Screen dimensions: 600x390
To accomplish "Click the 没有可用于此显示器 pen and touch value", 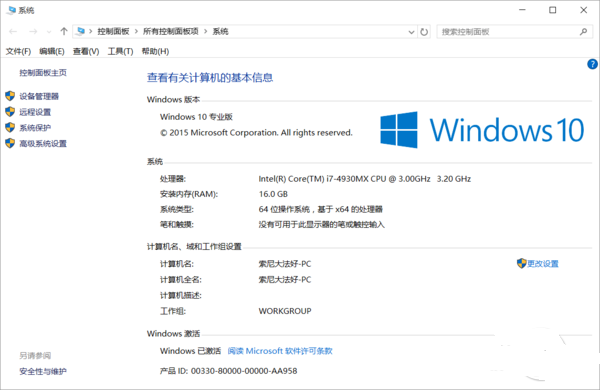I will (321, 225).
